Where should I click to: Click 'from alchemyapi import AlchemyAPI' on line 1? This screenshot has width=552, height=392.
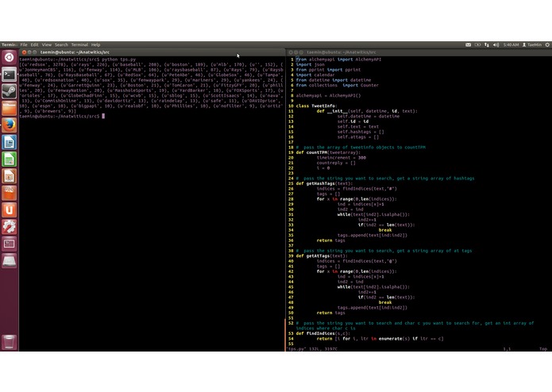click(338, 60)
